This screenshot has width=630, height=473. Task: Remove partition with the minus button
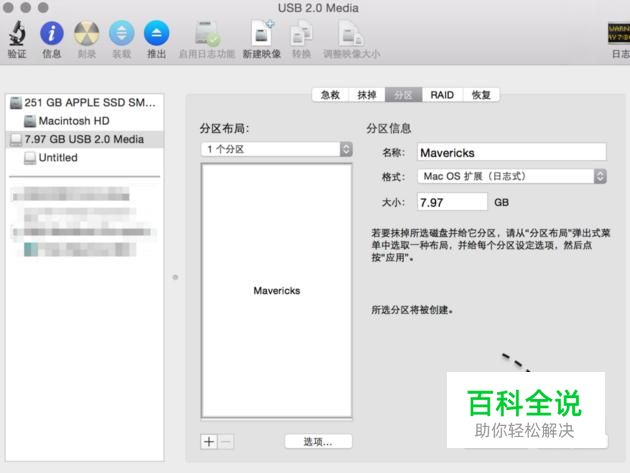[226, 442]
